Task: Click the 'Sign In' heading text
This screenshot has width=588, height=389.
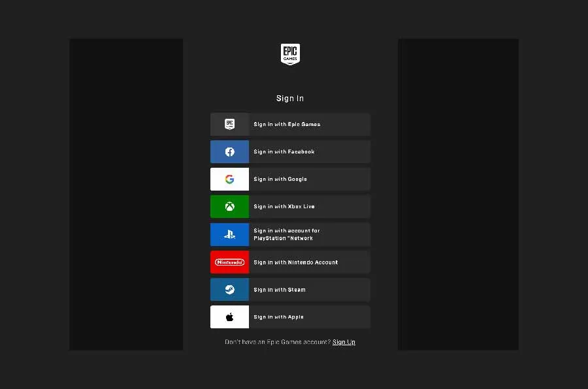Action: pyautogui.click(x=290, y=99)
